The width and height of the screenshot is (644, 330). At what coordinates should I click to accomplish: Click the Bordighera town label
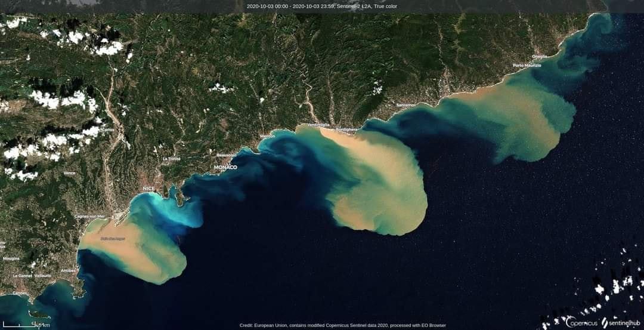click(348, 129)
